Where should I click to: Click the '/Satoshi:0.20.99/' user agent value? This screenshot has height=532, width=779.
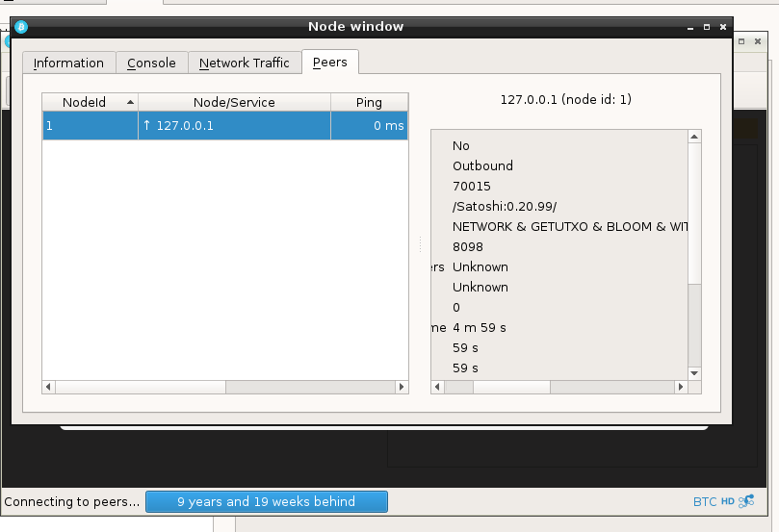505,207
